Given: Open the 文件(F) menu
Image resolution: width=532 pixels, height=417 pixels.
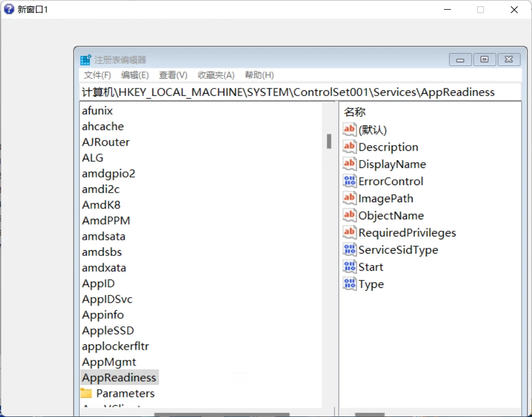Looking at the screenshot, I should 97,75.
